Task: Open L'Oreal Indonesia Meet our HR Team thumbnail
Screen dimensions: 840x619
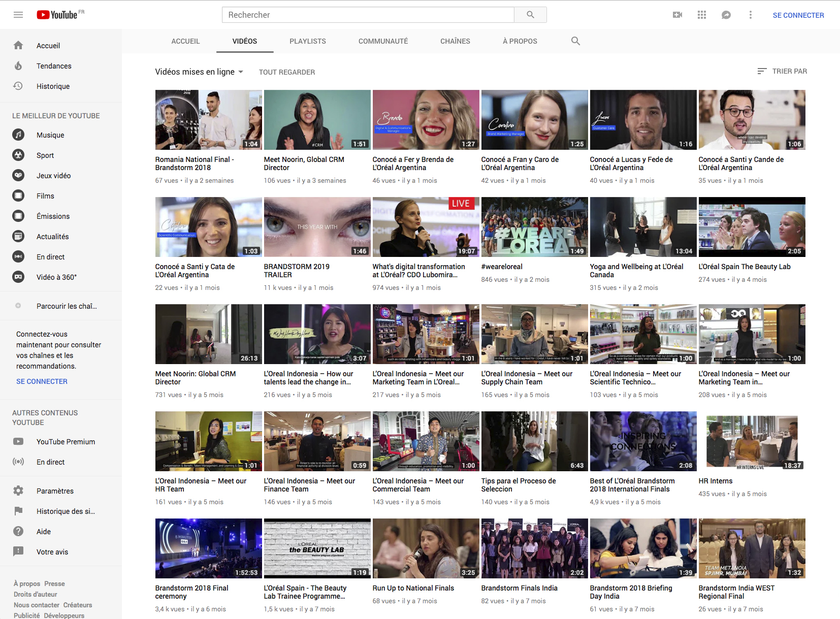Action: [209, 441]
